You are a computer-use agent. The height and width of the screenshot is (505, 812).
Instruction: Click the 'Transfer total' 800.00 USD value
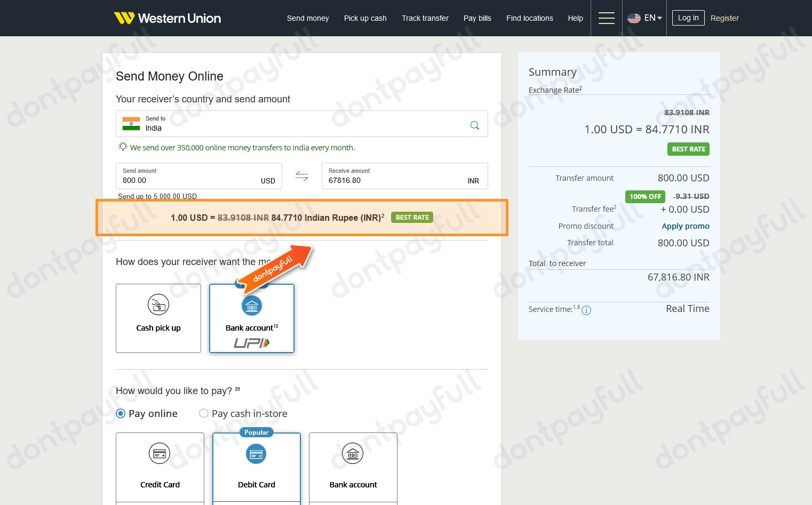pos(683,243)
